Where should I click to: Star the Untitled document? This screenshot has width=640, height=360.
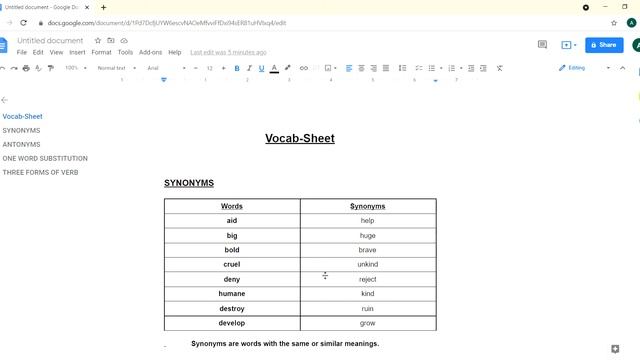click(x=98, y=40)
